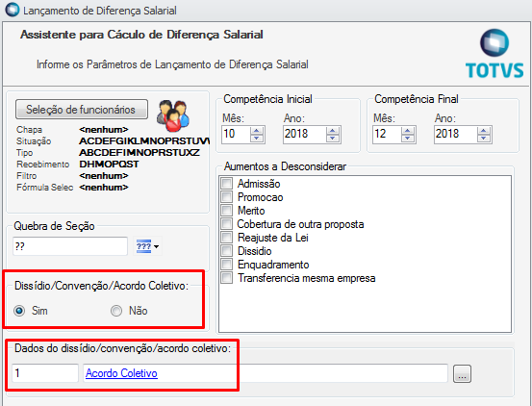Open the Acordo Coletivo link
Viewport: 532px width, 406px height.
(121, 373)
